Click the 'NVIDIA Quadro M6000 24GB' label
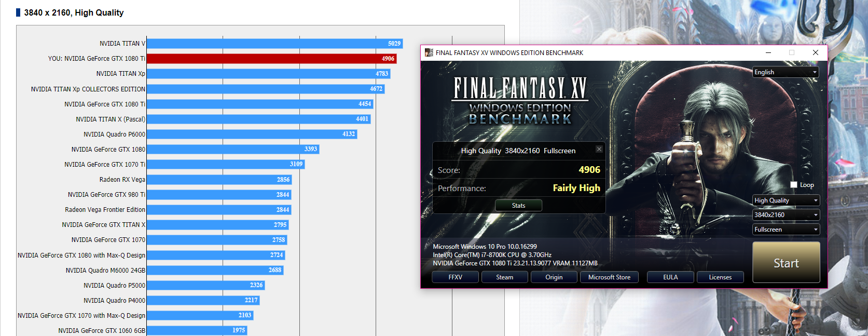This screenshot has width=868, height=336. coord(106,271)
